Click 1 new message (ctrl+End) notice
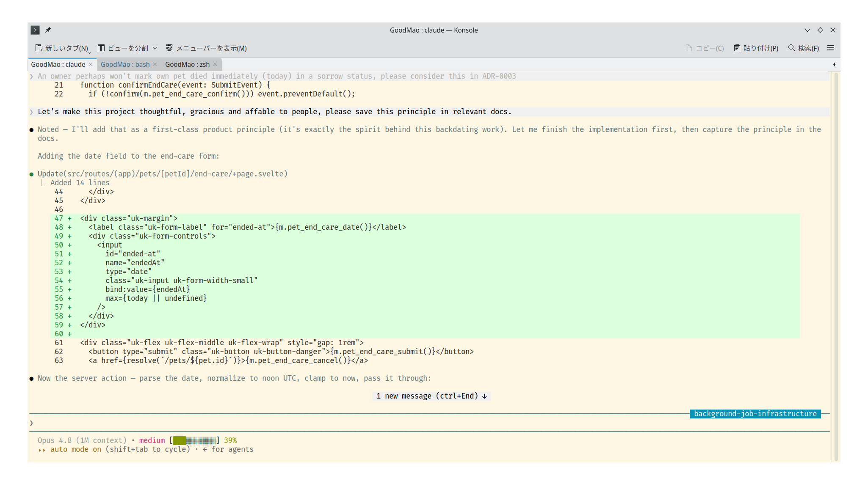868x495 pixels. [431, 396]
